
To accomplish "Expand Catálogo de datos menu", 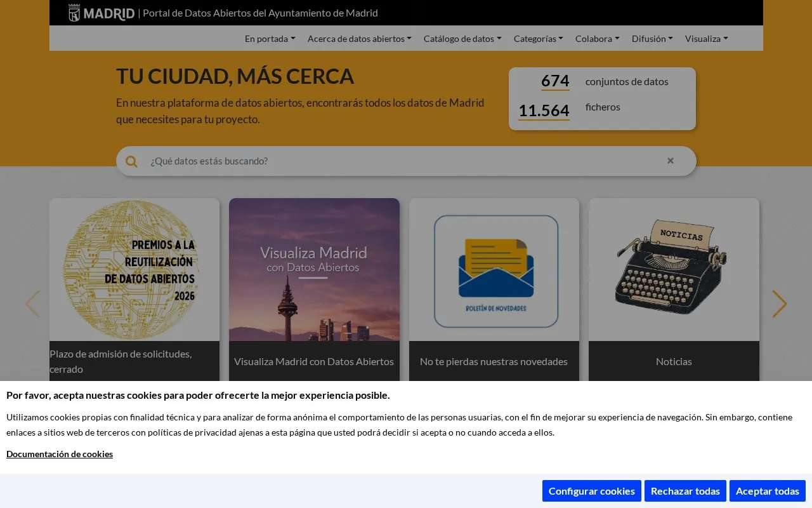I will click(x=462, y=39).
